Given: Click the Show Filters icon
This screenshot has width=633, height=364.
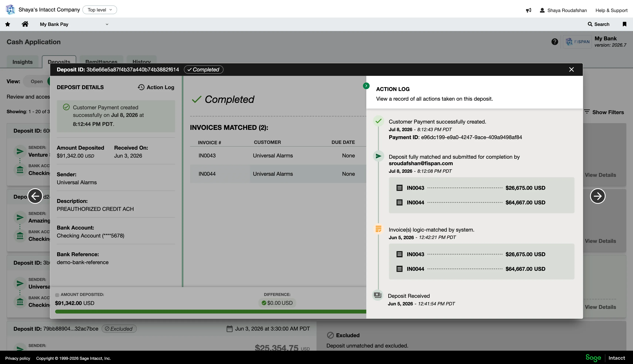Looking at the screenshot, I should pos(587,112).
